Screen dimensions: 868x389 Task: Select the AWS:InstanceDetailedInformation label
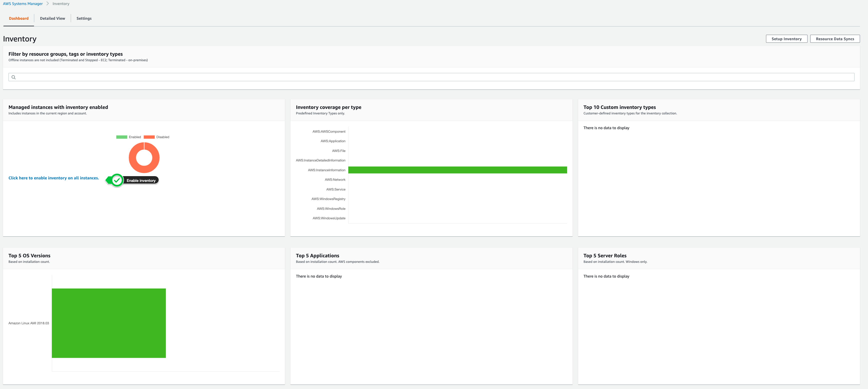coord(320,160)
